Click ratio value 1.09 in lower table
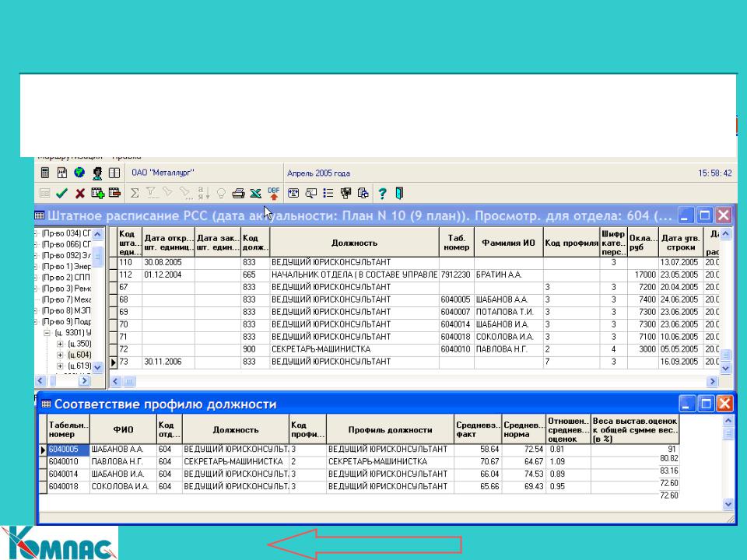This screenshot has width=747, height=560. [568, 461]
